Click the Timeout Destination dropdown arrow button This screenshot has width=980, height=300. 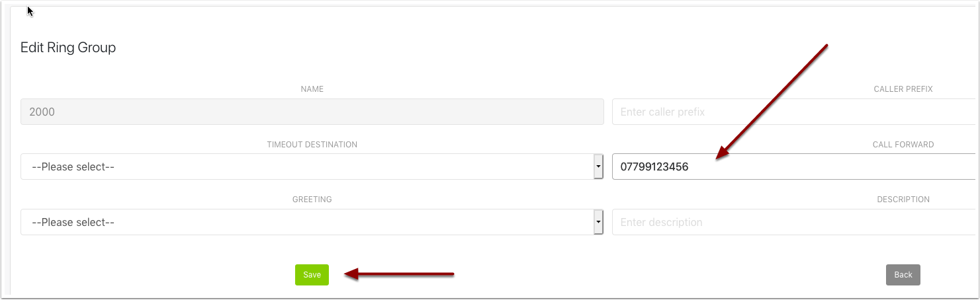point(598,167)
